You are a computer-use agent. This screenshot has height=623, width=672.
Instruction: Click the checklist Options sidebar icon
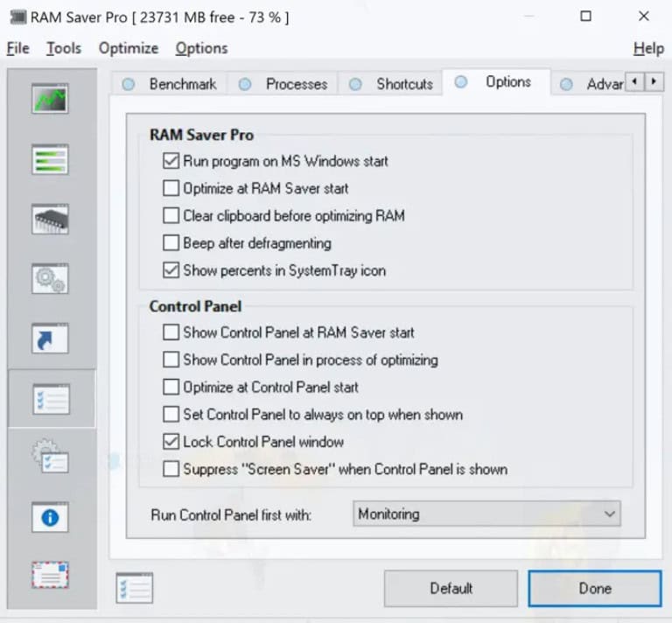[52, 399]
